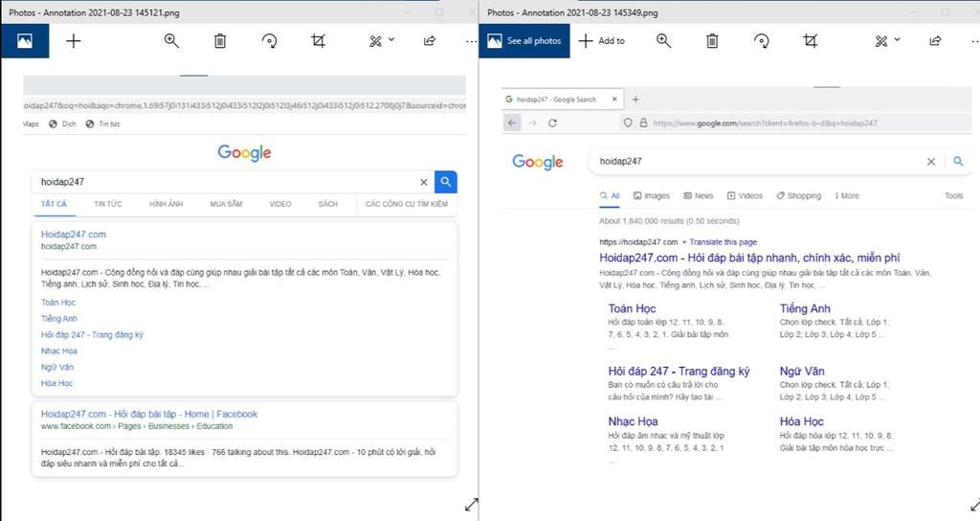The height and width of the screenshot is (521, 980).
Task: Open Hoidap247.com Facebook result link
Action: [x=149, y=414]
